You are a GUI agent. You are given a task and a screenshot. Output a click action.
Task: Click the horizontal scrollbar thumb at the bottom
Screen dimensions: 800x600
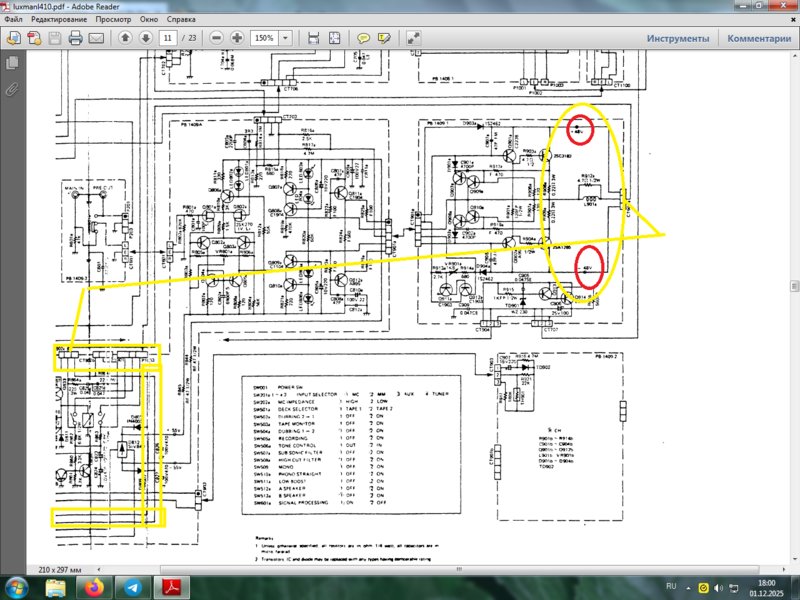tap(459, 569)
